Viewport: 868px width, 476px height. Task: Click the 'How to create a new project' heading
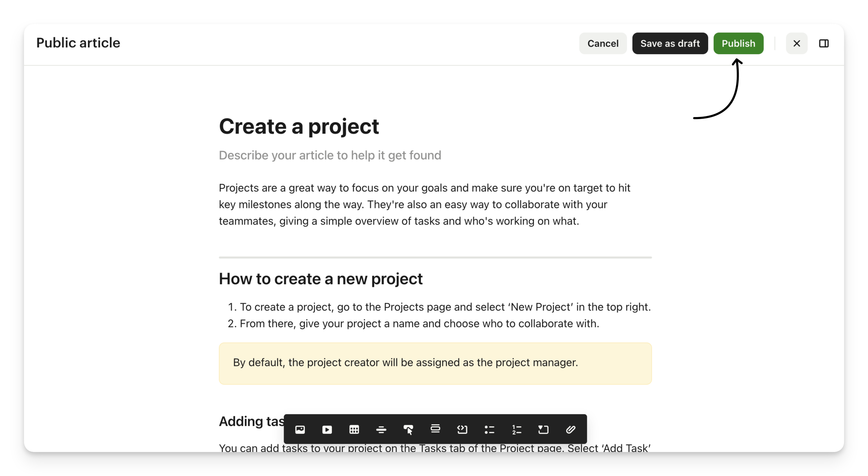point(320,279)
